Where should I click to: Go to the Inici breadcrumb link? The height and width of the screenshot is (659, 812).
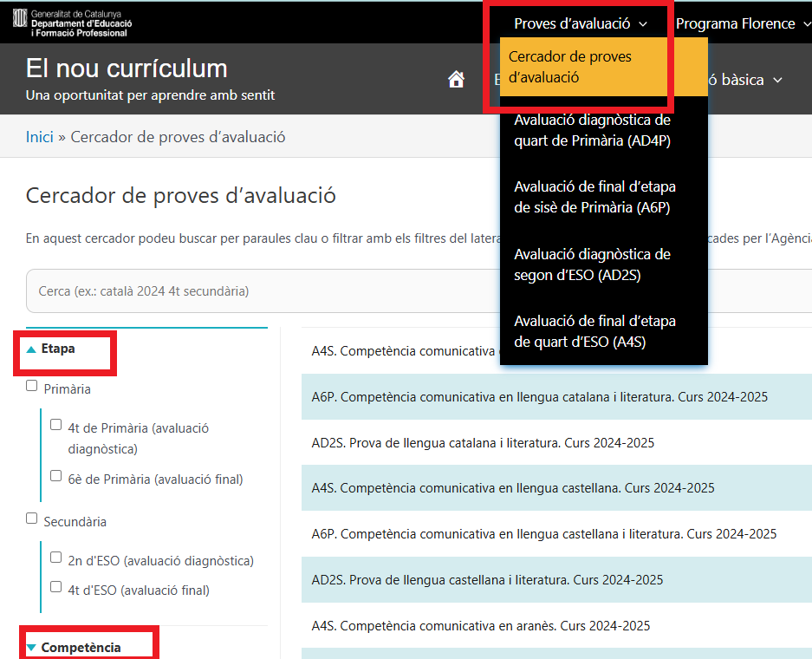click(x=39, y=137)
